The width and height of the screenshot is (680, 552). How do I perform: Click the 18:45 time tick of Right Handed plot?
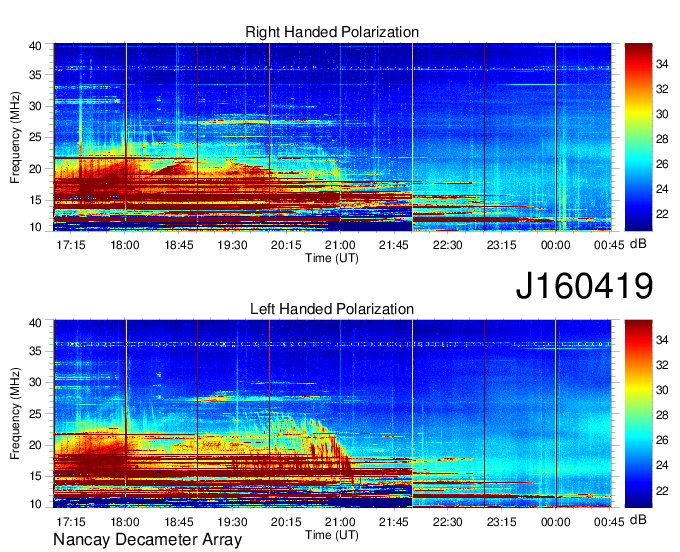[x=179, y=245]
